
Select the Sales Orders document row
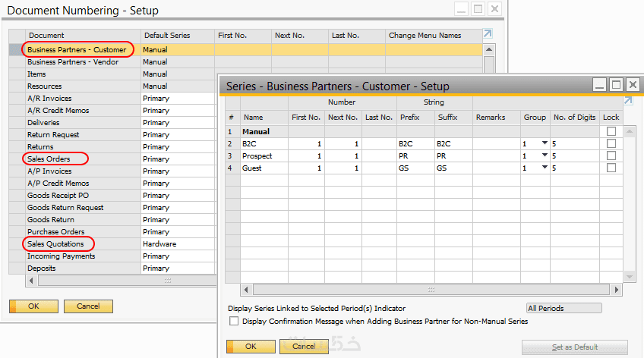click(x=49, y=159)
